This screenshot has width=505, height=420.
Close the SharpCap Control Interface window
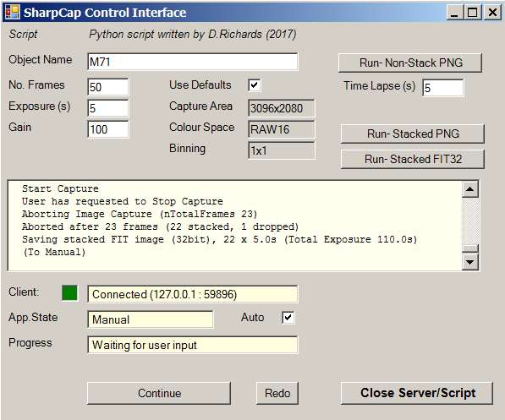click(x=493, y=13)
